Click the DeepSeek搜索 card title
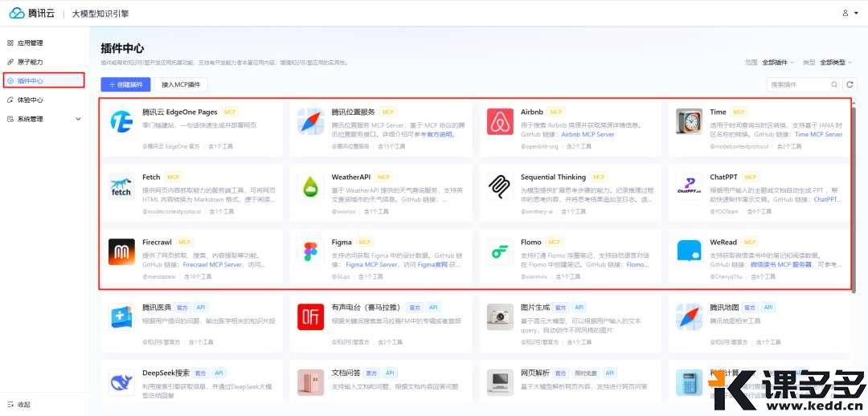Viewport: 868px width, 416px height. click(x=166, y=373)
